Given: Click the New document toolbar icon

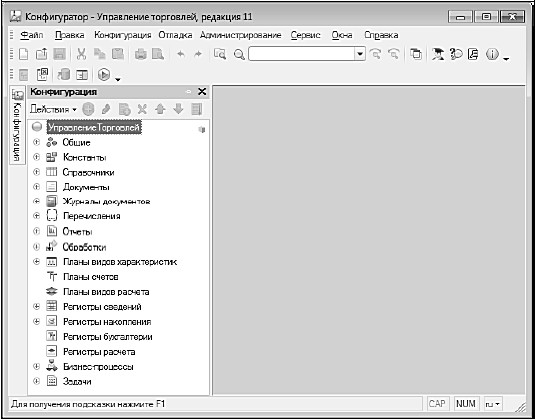Looking at the screenshot, I should pyautogui.click(x=23, y=54).
